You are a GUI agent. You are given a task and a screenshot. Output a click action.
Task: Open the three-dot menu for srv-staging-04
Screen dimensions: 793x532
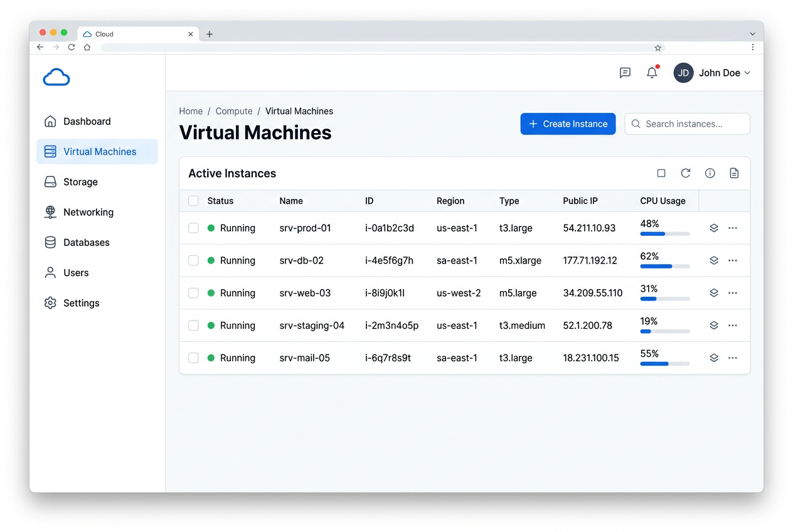[733, 326]
